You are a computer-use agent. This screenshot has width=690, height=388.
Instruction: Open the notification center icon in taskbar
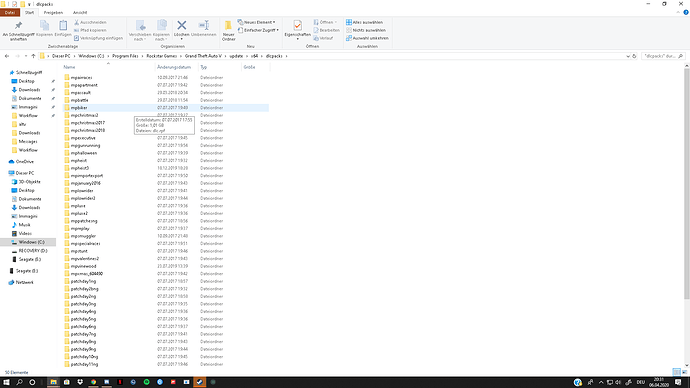[x=678, y=382]
